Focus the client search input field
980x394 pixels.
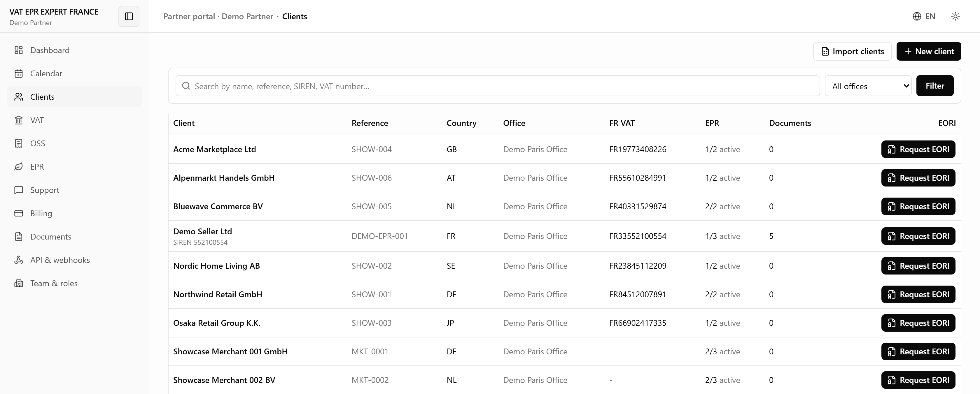coord(498,86)
